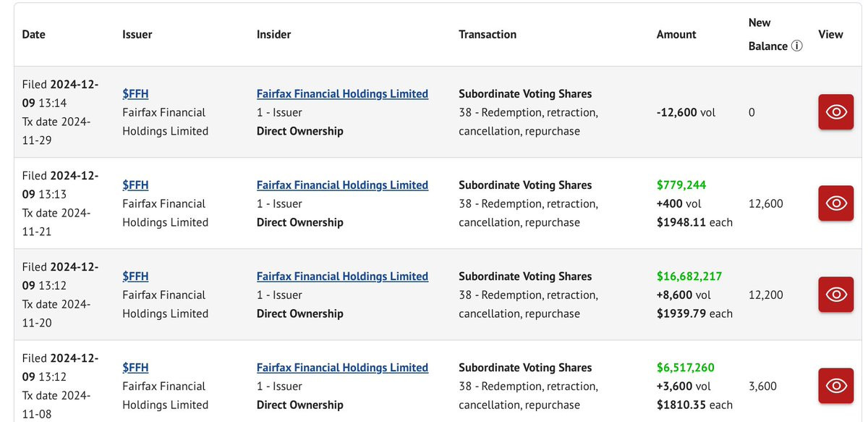Image resolution: width=868 pixels, height=422 pixels.
Task: Click the Date column header
Action: [33, 34]
